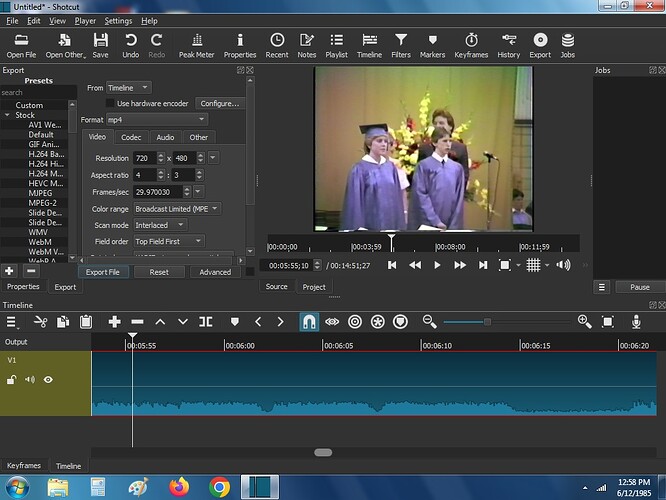Toggle ripple all tracks button
This screenshot has width=666, height=500.
tap(378, 322)
